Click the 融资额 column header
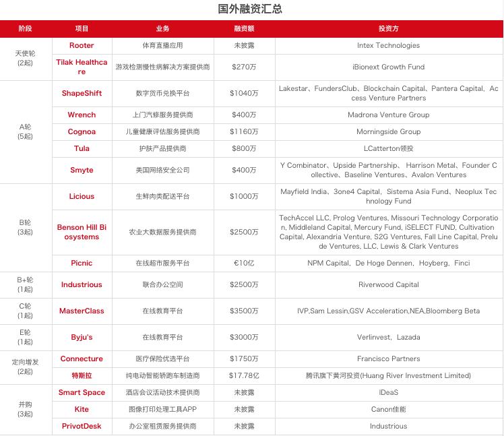 click(x=244, y=28)
